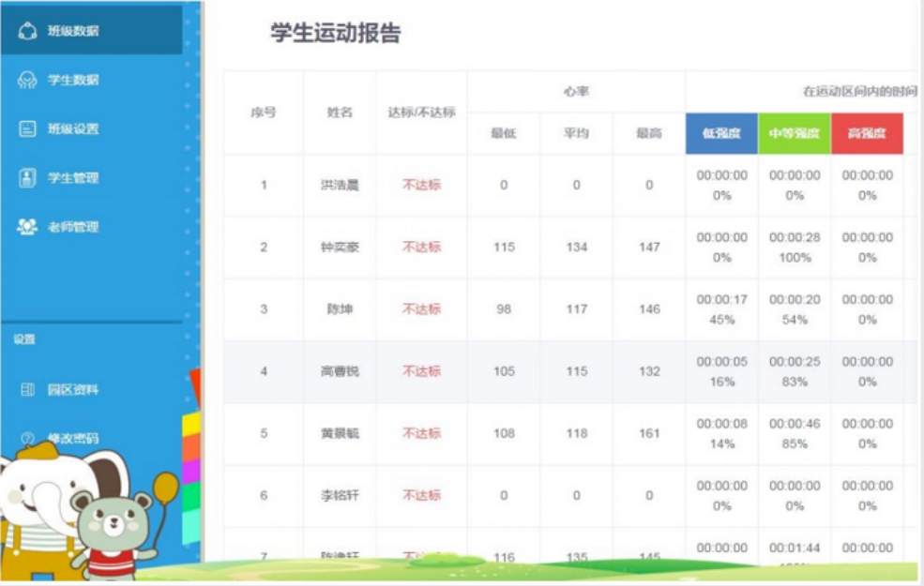Select the 老师管理 menu entry
This screenshot has height=586, width=924.
pos(73,227)
